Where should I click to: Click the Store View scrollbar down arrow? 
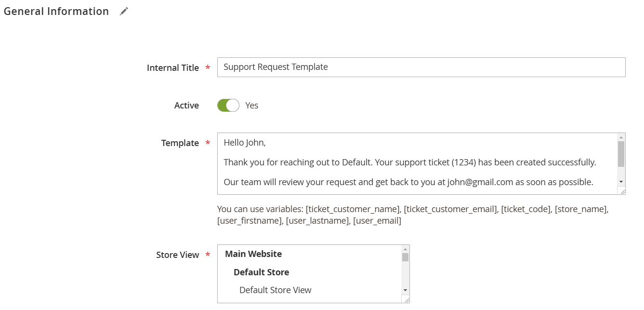tap(406, 290)
